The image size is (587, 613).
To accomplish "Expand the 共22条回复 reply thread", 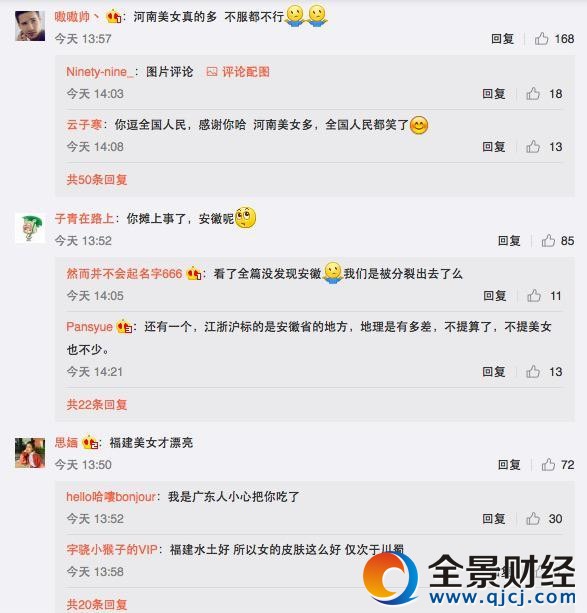I will pyautogui.click(x=97, y=404).
